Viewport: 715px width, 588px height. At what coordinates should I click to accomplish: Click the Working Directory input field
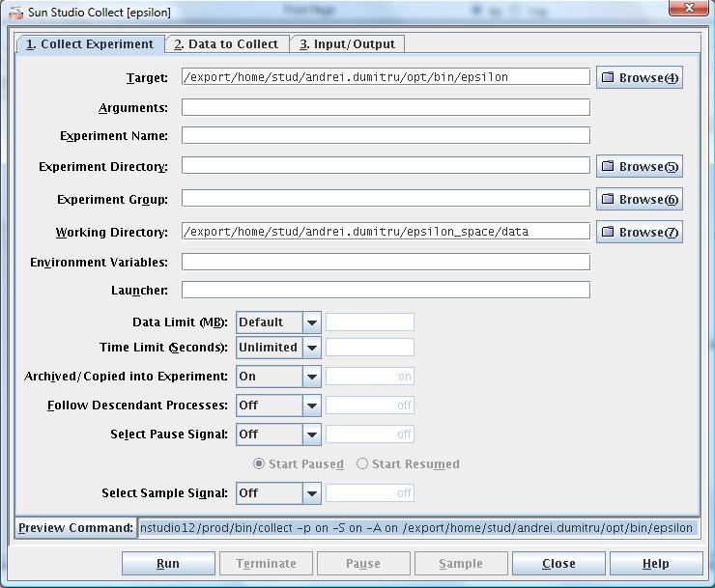[386, 231]
